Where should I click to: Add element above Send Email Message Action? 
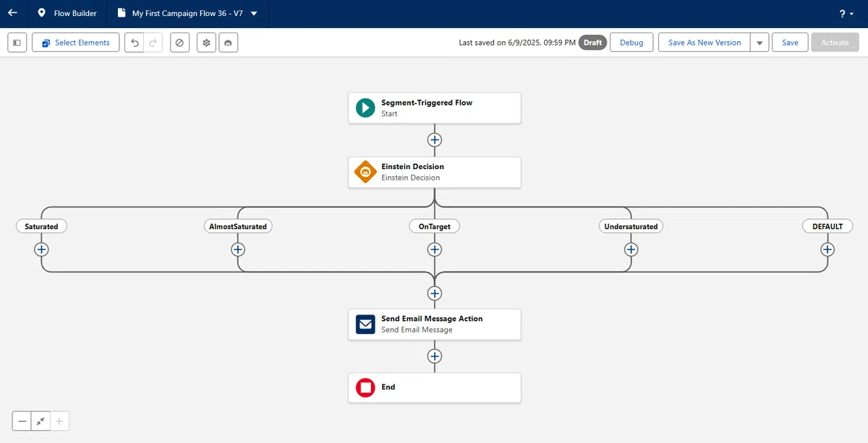[434, 293]
